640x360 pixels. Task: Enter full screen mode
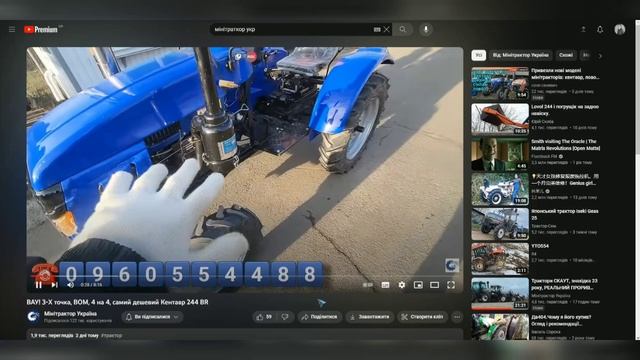pos(451,285)
